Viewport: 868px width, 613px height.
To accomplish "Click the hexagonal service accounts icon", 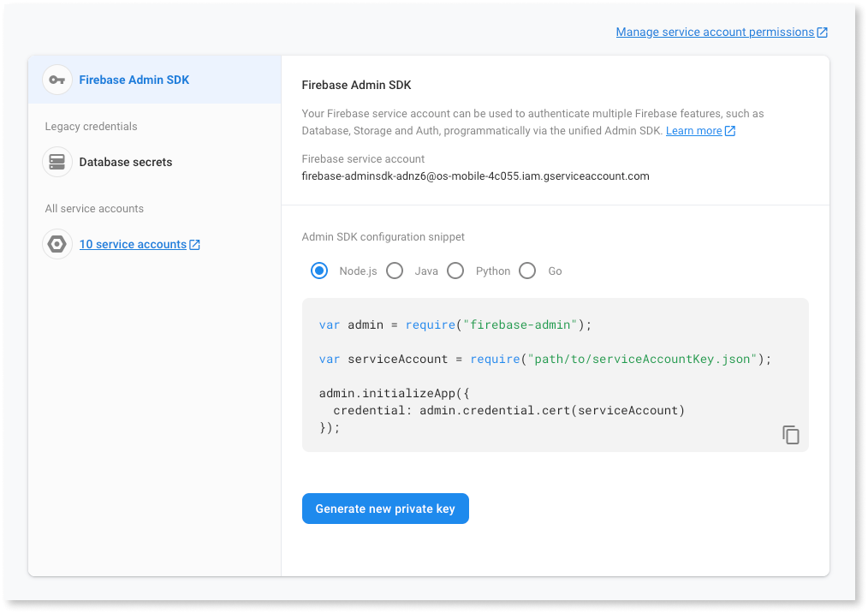I will click(x=56, y=244).
